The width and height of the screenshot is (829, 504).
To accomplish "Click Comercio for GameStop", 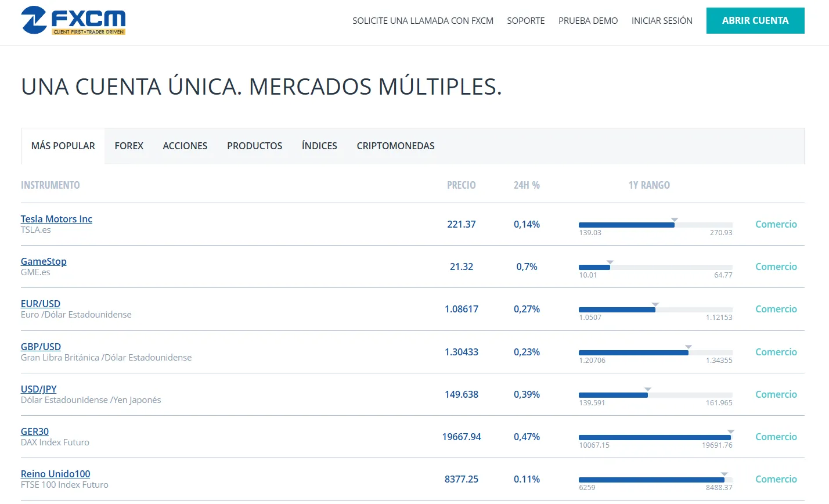I will (776, 267).
